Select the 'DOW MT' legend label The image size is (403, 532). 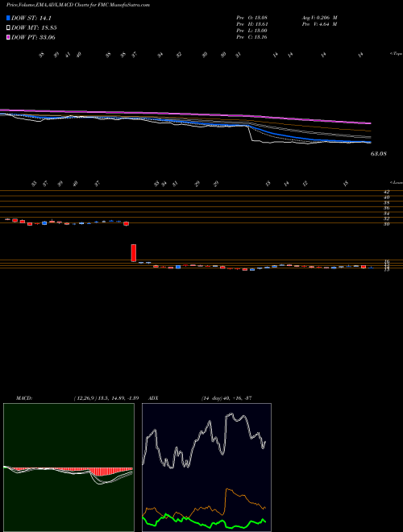pos(34,27)
